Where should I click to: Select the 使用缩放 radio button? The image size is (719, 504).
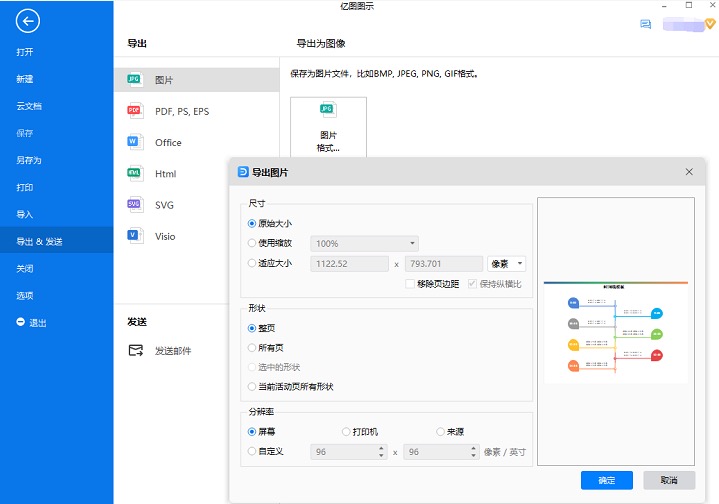[x=252, y=243]
